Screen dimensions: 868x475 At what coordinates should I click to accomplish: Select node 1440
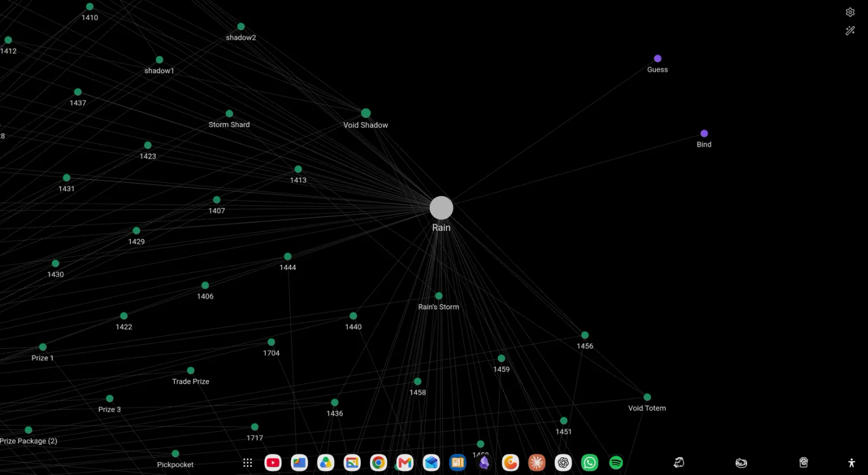(x=353, y=316)
